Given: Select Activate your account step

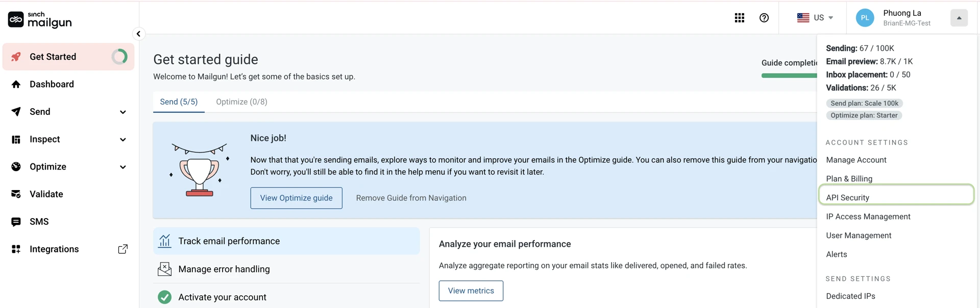Looking at the screenshot, I should (x=286, y=296).
